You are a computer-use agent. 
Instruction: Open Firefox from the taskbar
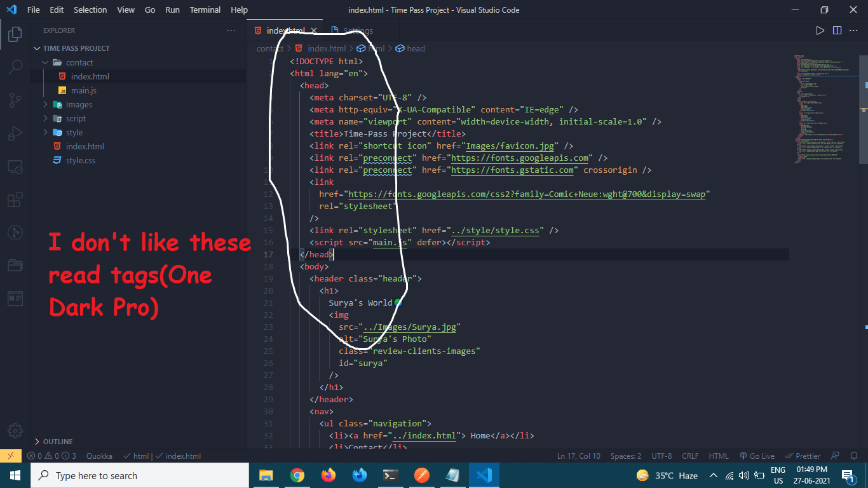[x=328, y=475]
